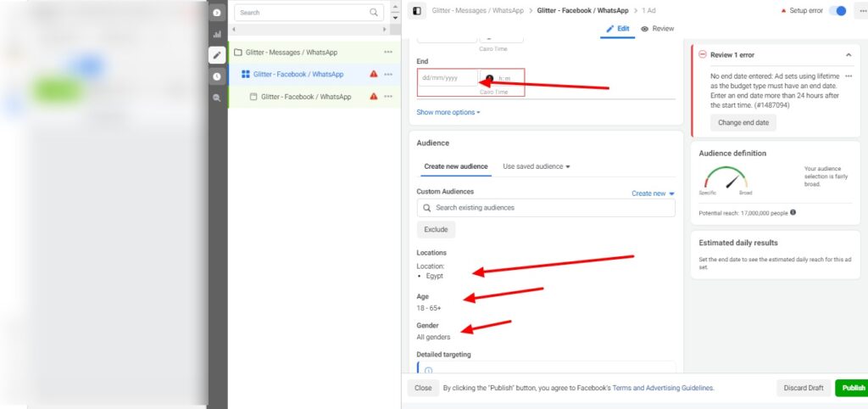The height and width of the screenshot is (409, 868).
Task: Click the pencil icon of the Edit tab
Action: (x=610, y=28)
